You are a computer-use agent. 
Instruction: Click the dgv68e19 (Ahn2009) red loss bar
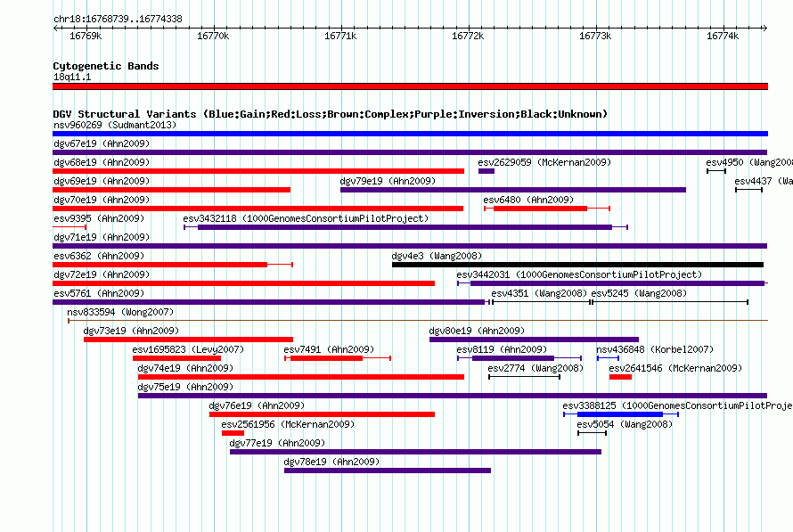click(x=258, y=171)
